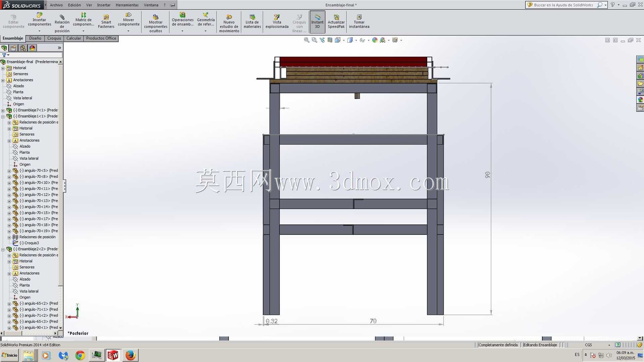
Task: Open Appearances task pane icon
Action: click(640, 100)
